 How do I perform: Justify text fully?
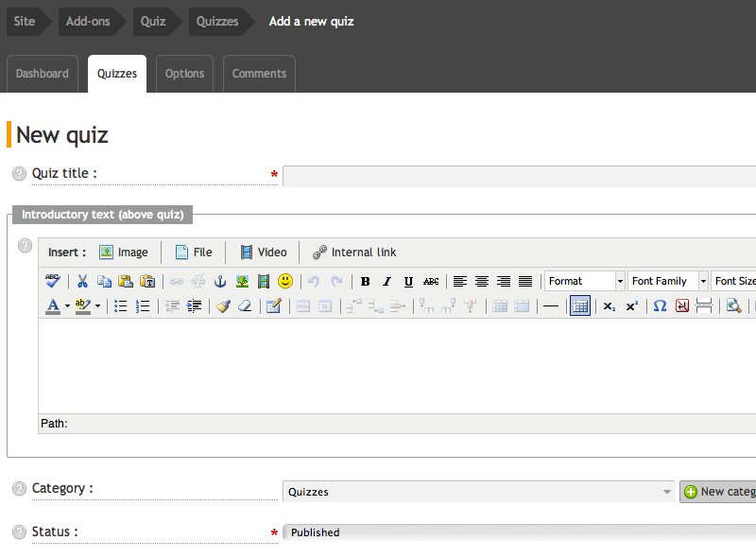click(525, 282)
